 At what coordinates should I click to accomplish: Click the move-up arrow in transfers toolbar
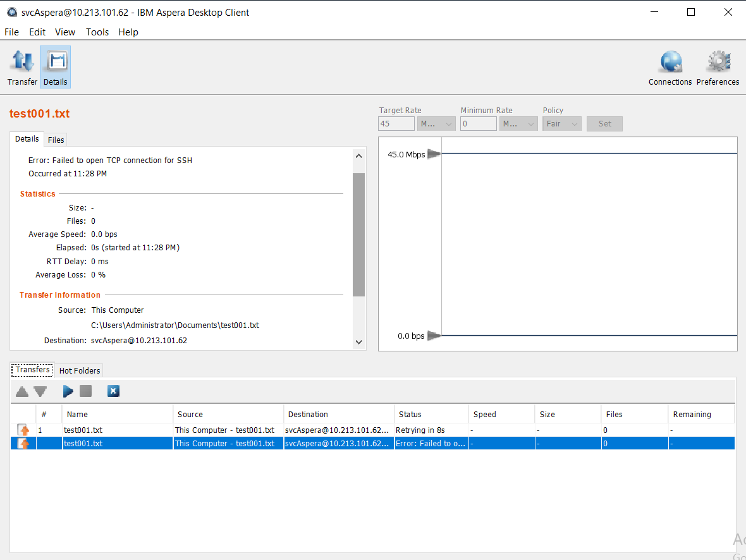coord(22,392)
